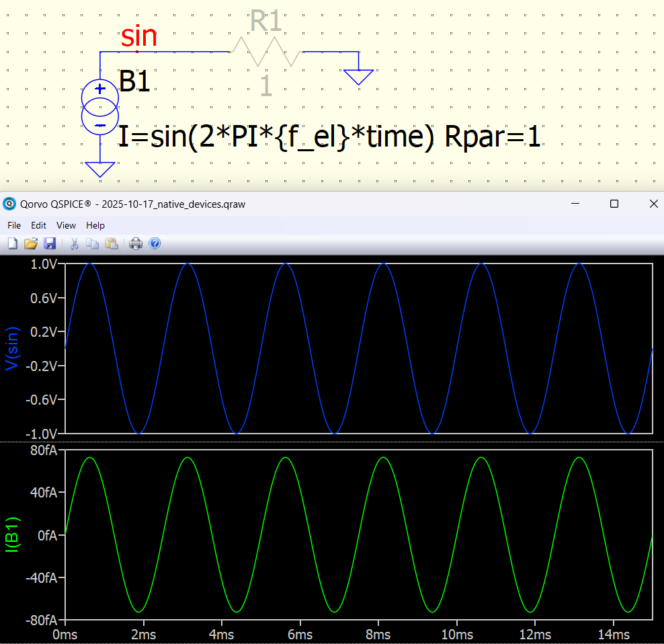Save using the floppy disk icon
This screenshot has width=664, height=644.
coord(49,244)
